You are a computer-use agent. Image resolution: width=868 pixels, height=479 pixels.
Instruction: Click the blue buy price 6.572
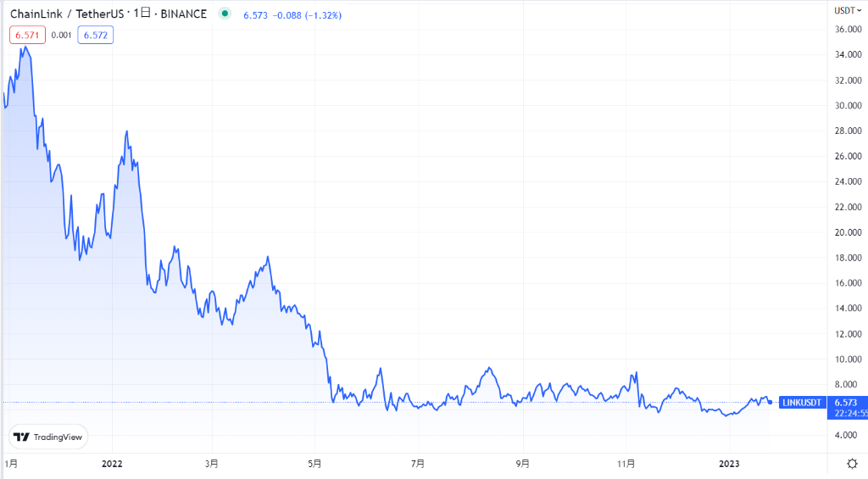pos(95,35)
